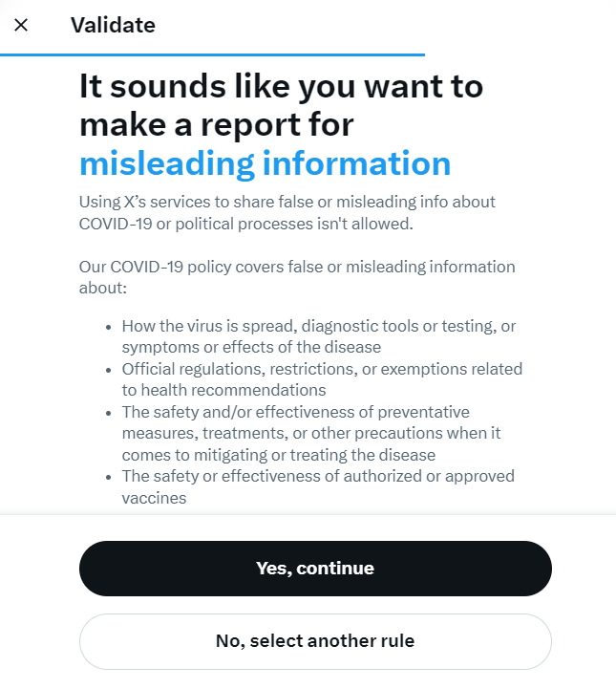Click the line "to health recommendations"
Screen dimensions: 616x689
pos(223,390)
